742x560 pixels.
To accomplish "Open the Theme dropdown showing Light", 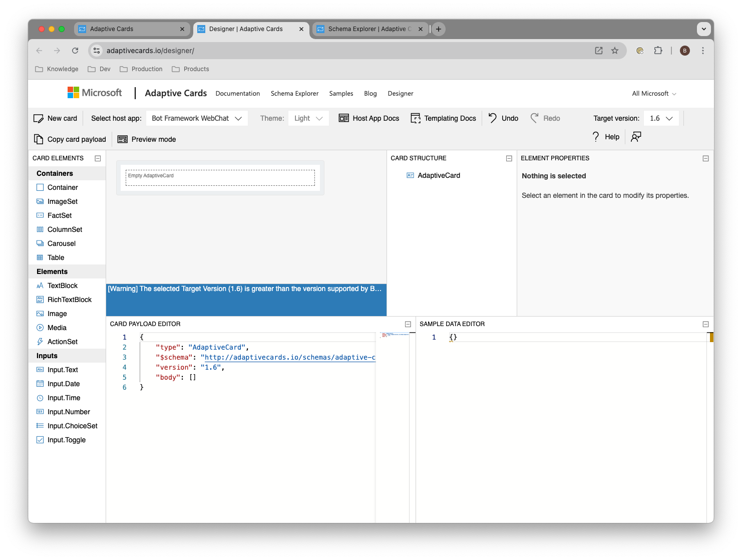I will click(308, 118).
